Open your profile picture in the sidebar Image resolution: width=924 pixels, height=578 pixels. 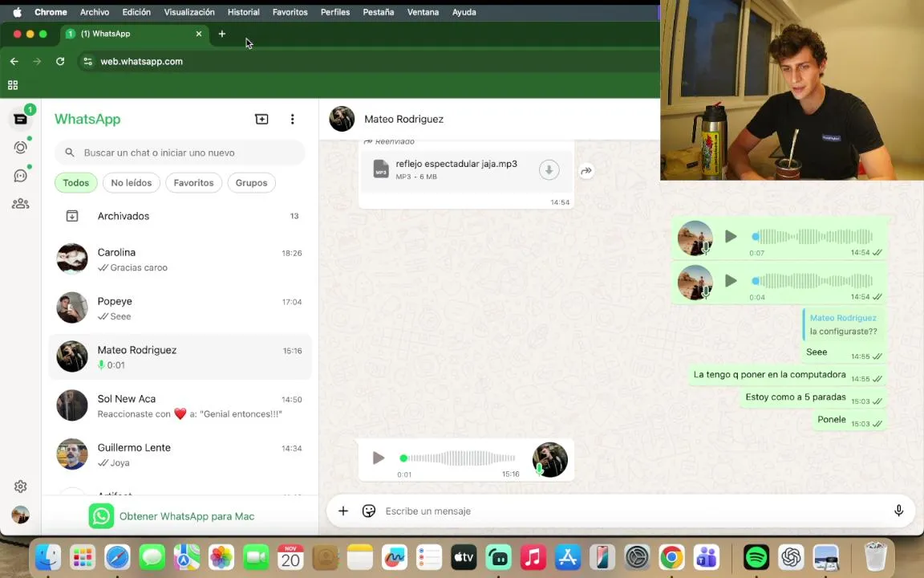[x=21, y=515]
